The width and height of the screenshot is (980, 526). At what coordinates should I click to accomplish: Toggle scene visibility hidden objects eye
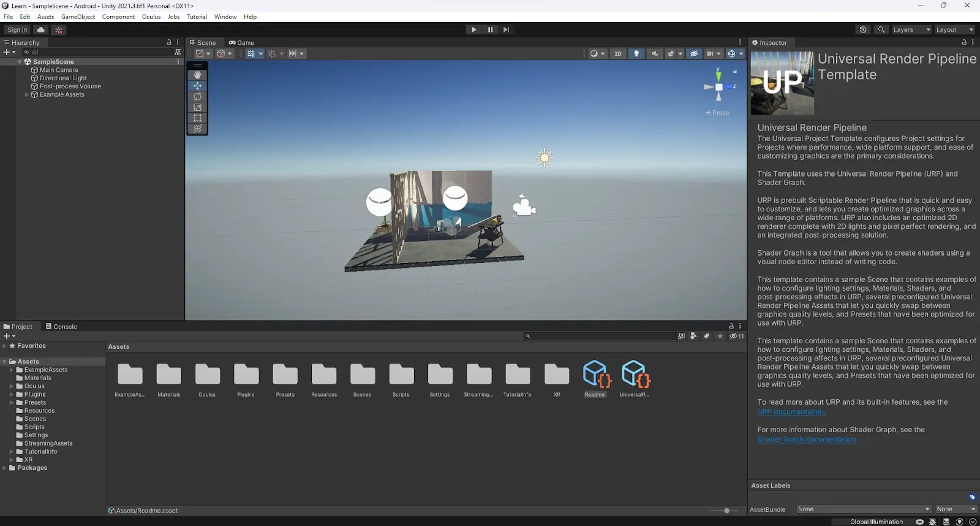point(694,53)
